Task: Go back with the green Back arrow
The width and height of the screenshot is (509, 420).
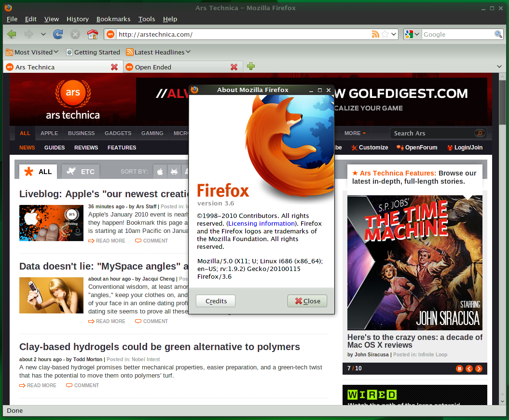Action: pyautogui.click(x=12, y=34)
